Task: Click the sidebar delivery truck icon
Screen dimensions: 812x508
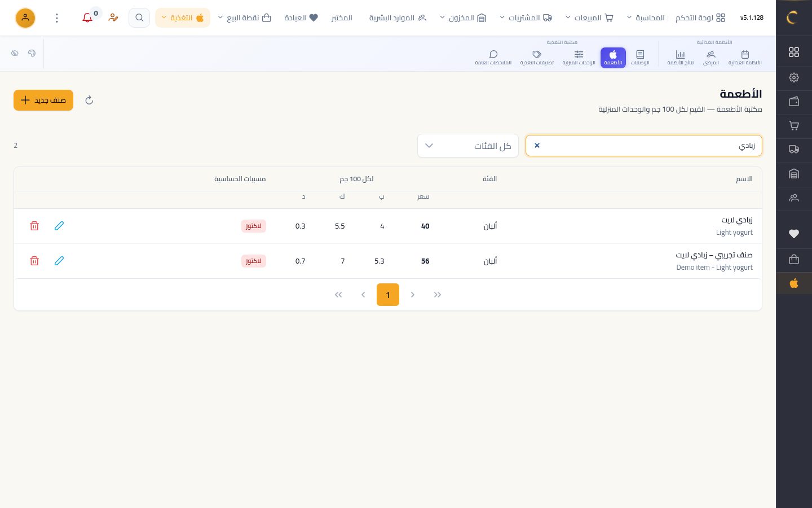Action: point(794,150)
